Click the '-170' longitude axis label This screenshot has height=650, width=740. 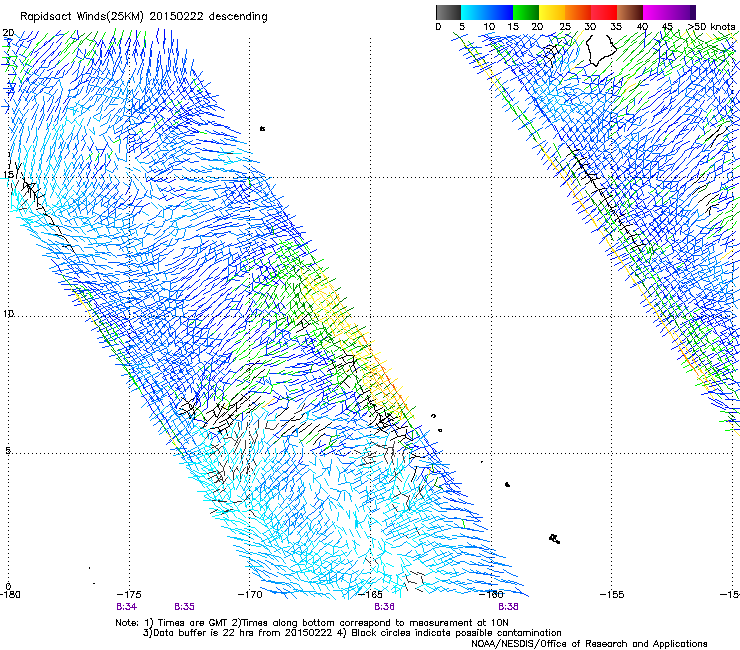pos(250,595)
